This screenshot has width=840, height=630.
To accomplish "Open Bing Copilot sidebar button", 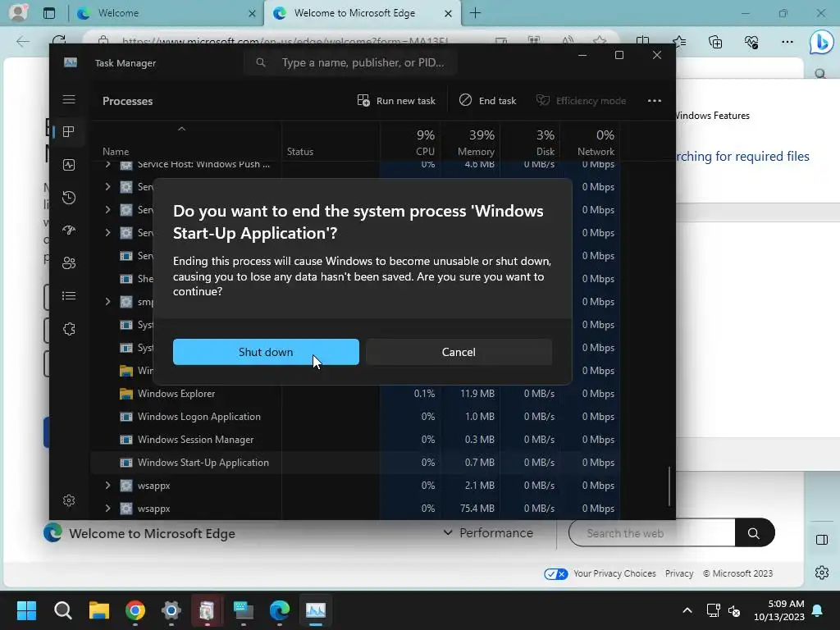I will coord(822,42).
